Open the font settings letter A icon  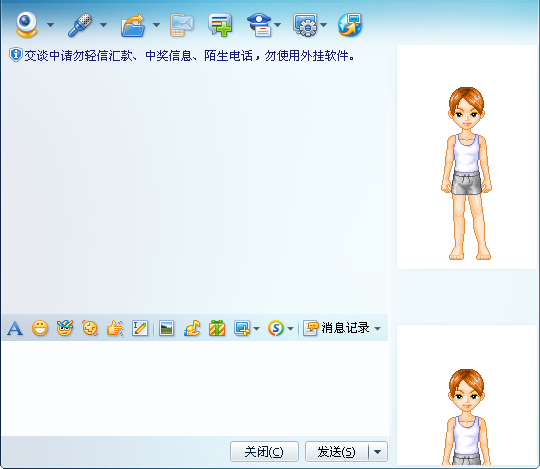point(15,328)
